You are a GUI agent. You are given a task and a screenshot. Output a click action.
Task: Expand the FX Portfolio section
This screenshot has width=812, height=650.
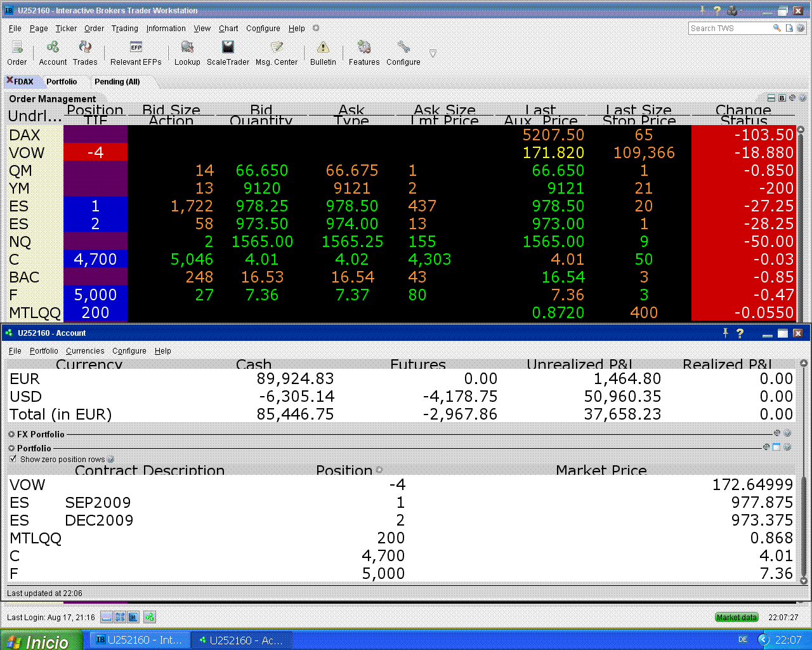11,434
